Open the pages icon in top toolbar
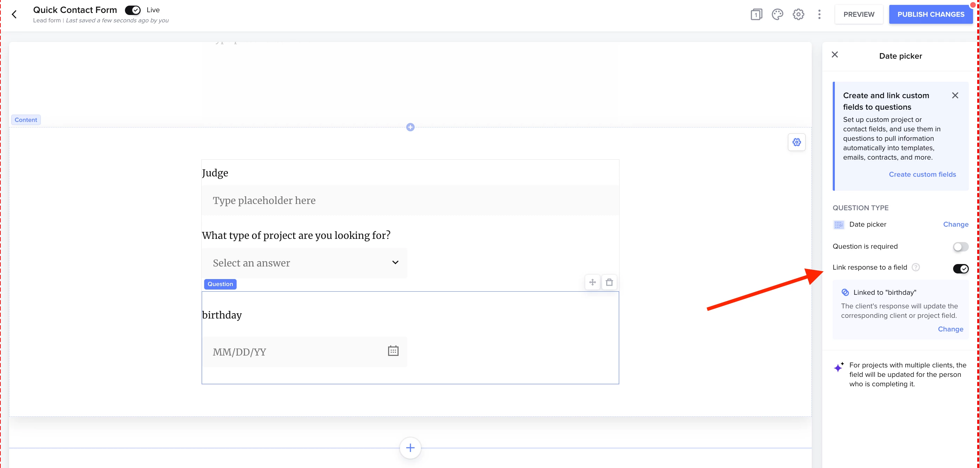This screenshot has height=468, width=980. pos(756,14)
